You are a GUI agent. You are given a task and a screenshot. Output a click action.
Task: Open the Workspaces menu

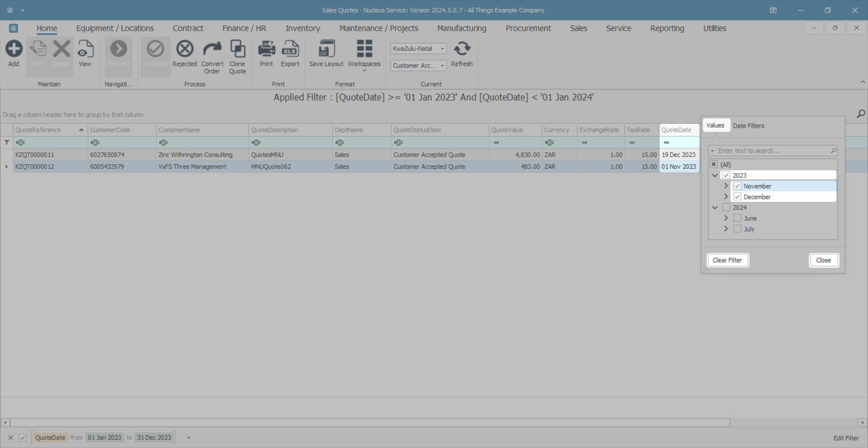[364, 56]
